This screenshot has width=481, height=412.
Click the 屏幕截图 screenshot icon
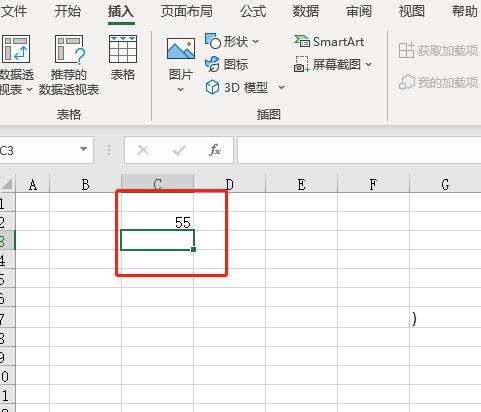click(301, 64)
